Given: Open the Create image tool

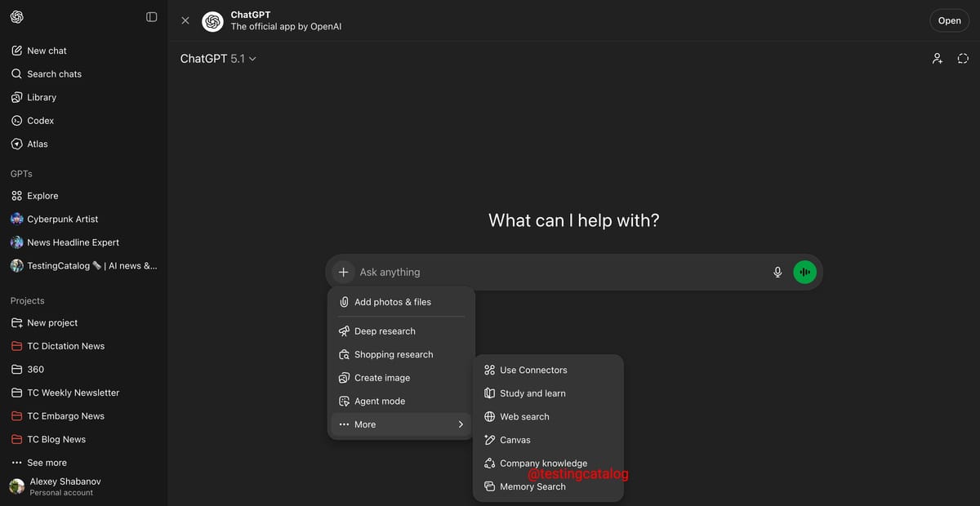Looking at the screenshot, I should tap(381, 377).
